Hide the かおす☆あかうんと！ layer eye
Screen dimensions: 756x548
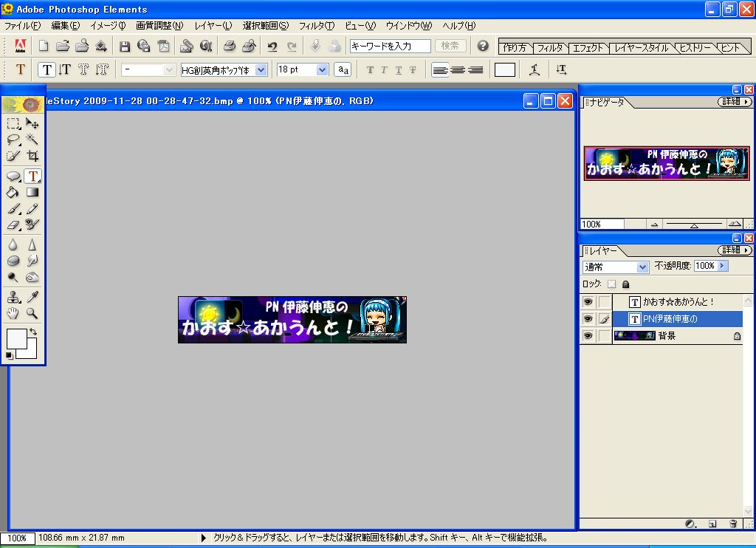pyautogui.click(x=588, y=302)
